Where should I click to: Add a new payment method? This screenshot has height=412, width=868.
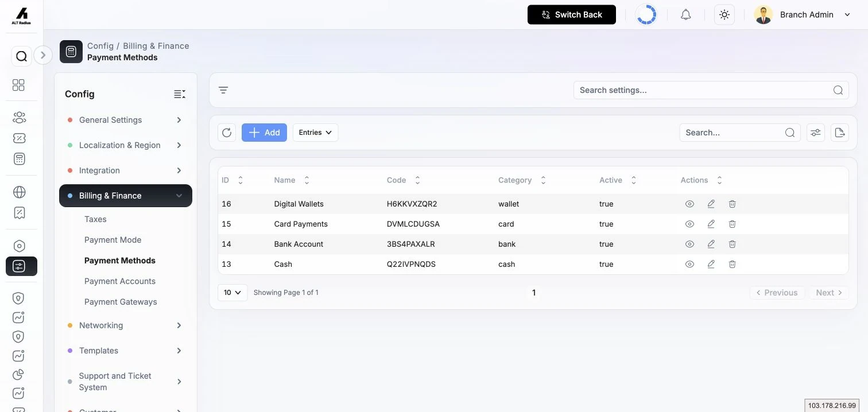point(264,133)
